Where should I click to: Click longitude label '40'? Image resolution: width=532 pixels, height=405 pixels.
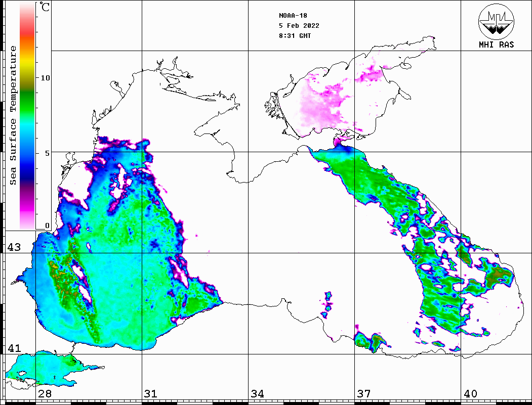point(470,394)
